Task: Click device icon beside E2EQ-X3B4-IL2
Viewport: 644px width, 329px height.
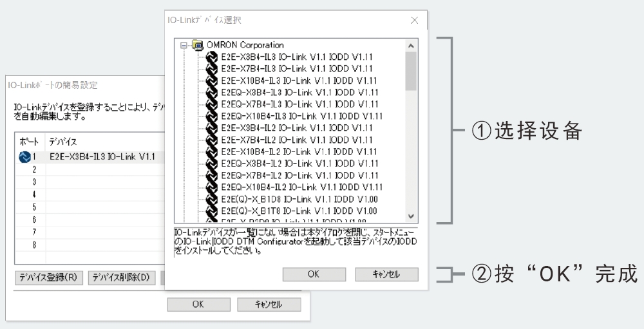Action: [x=211, y=164]
